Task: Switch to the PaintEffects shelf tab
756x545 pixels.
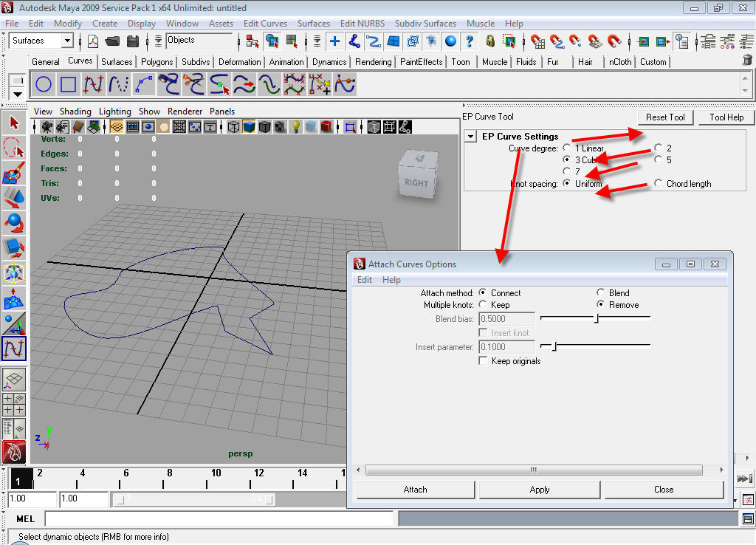Action: coord(422,62)
